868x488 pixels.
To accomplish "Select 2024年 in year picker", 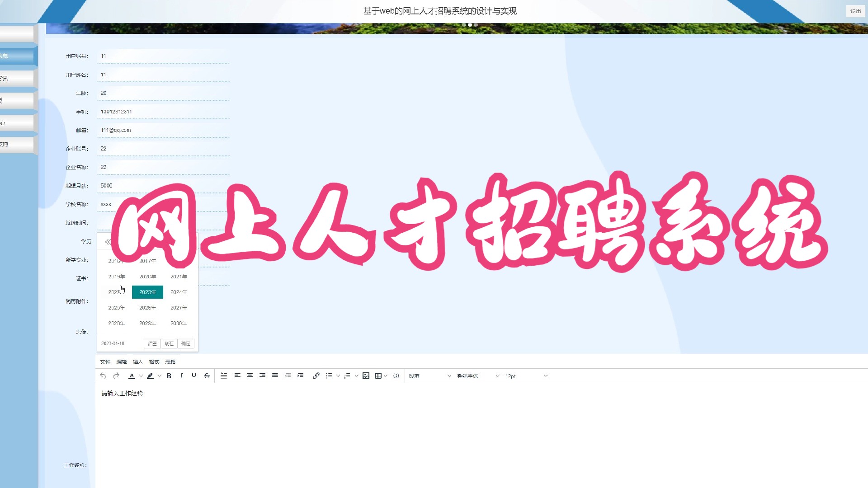I will point(179,292).
